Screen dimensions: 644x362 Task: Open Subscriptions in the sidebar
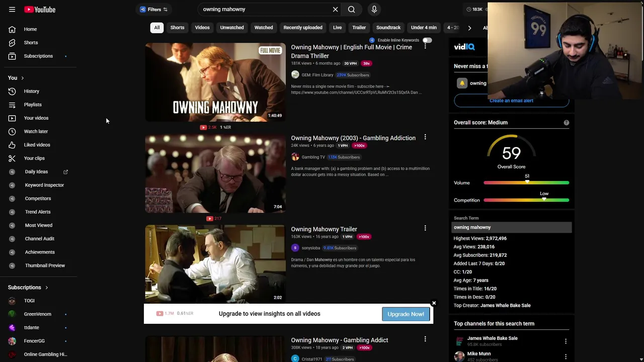point(38,56)
